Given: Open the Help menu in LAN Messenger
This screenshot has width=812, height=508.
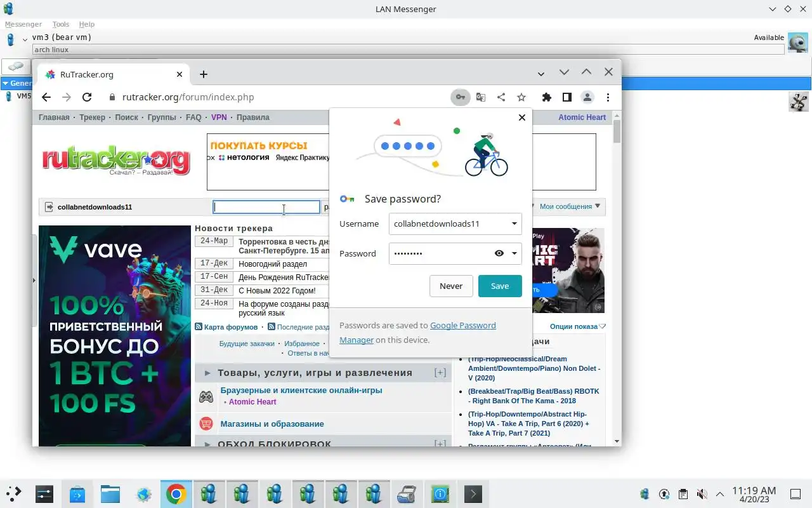Looking at the screenshot, I should [87, 24].
